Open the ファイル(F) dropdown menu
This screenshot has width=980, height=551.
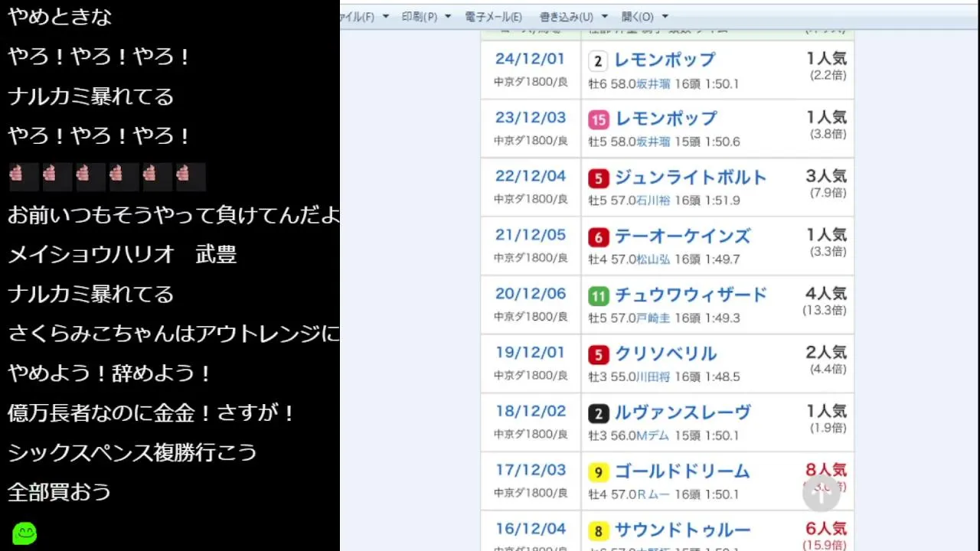(364, 16)
